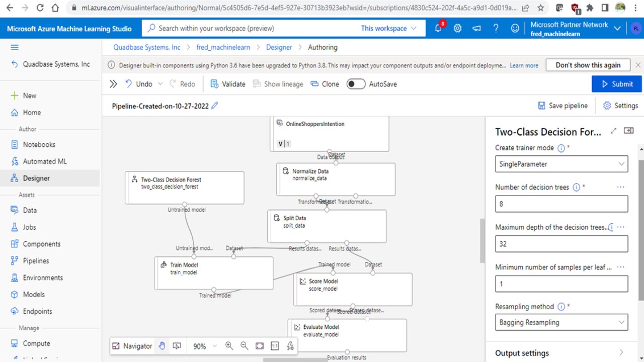Click the browser share icon
644x362 pixels.
click(525, 8)
